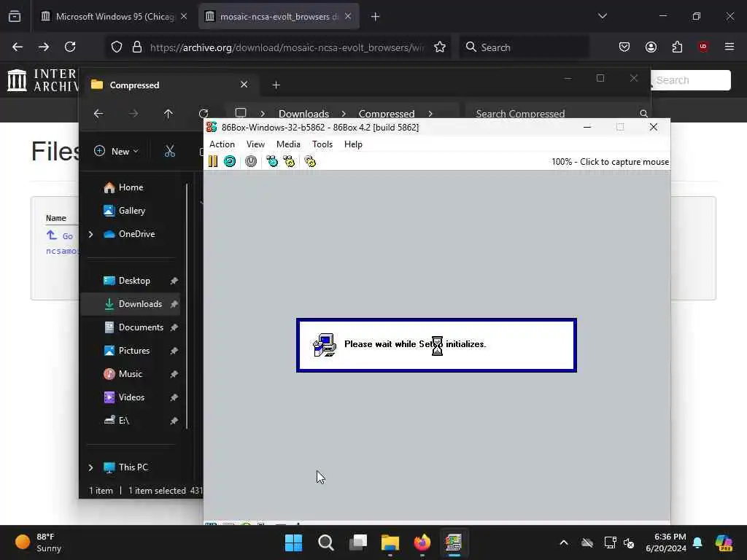Go up one folder in File Explorer
The width and height of the screenshot is (747, 560).
[x=169, y=113]
